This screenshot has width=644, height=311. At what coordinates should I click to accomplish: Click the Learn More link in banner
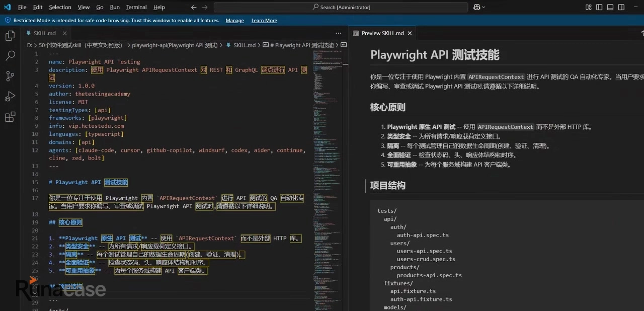pos(264,21)
